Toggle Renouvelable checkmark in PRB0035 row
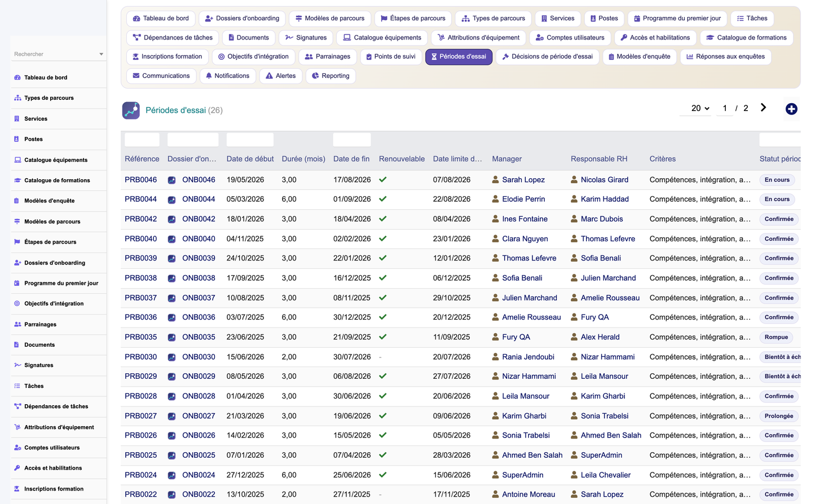This screenshot has height=504, width=815. 383,337
